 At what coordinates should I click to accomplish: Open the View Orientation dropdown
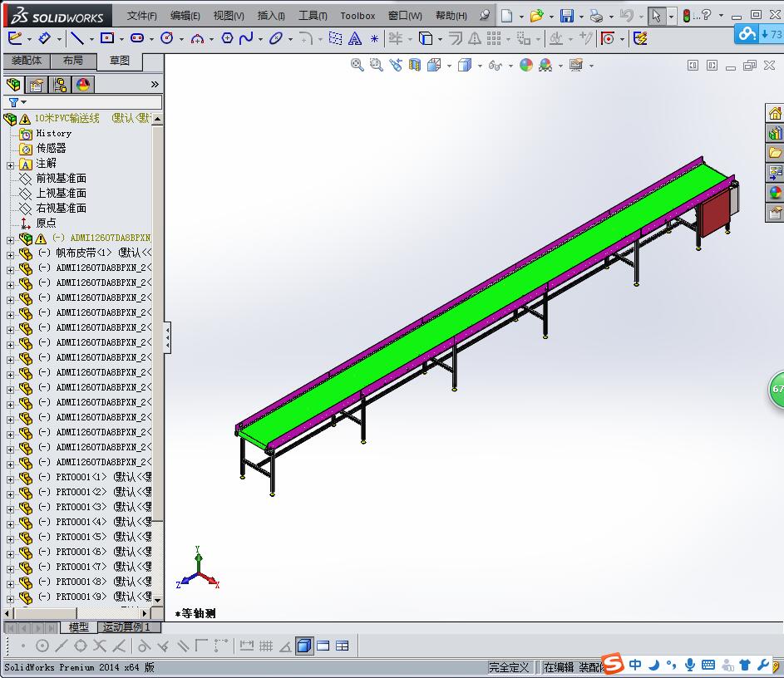click(448, 65)
